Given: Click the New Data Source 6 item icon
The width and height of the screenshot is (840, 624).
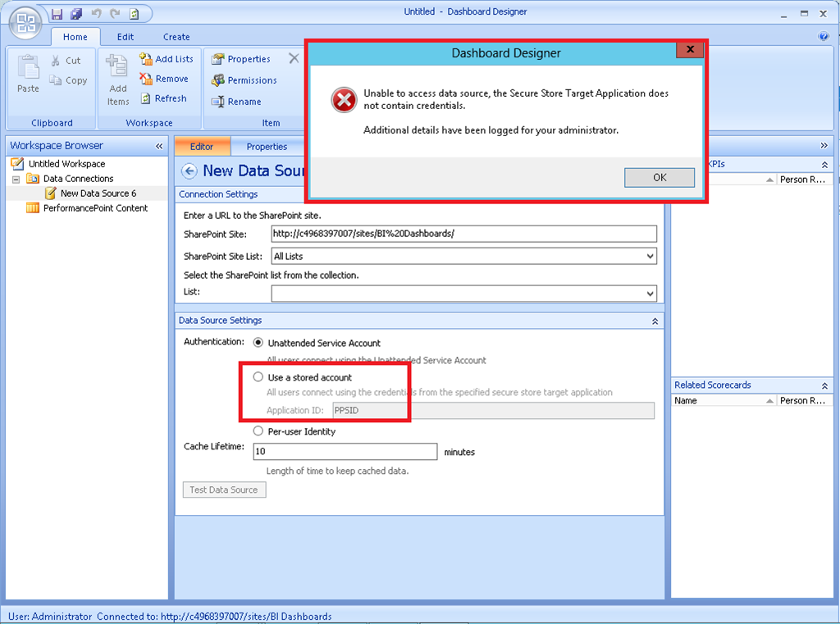Looking at the screenshot, I should click(51, 193).
